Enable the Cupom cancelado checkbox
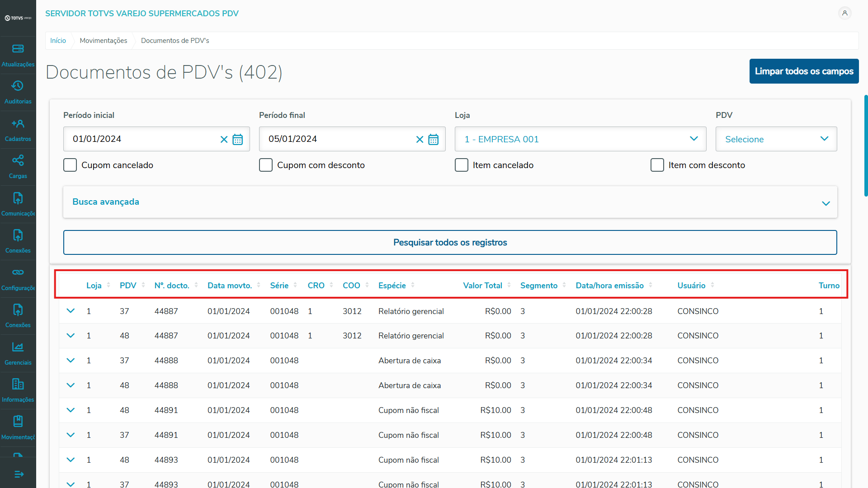This screenshot has height=488, width=868. [x=70, y=165]
